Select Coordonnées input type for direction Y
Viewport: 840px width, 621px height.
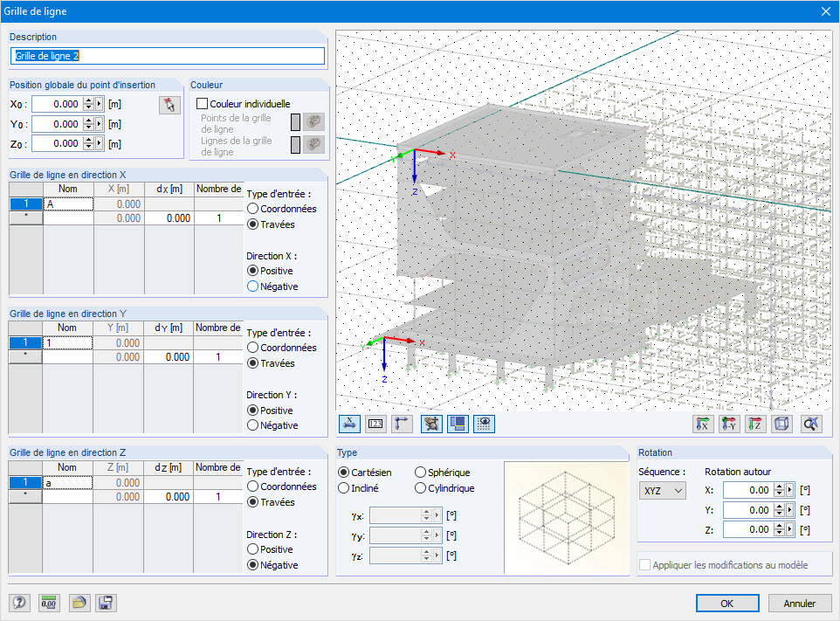coord(253,348)
